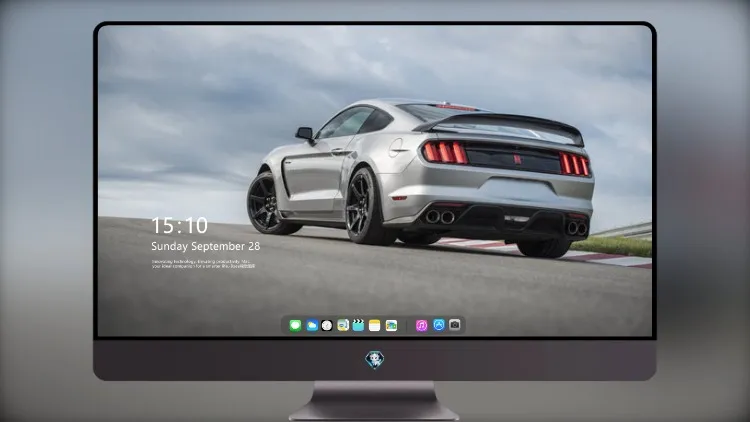Open the green Messages app in dock
Image resolution: width=750 pixels, height=422 pixels.
coord(296,325)
